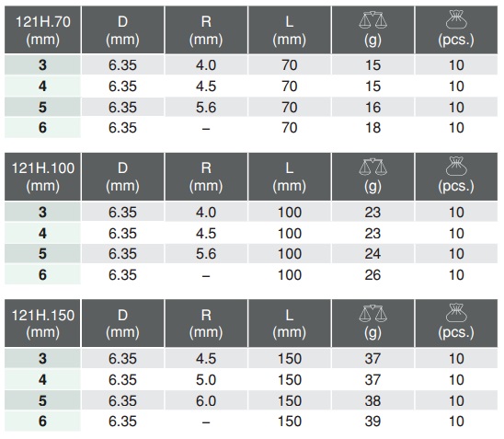Image resolution: width=504 pixels, height=439 pixels.
Task: Click the 5.6 R value in 121H.70 table
Action: (x=206, y=107)
